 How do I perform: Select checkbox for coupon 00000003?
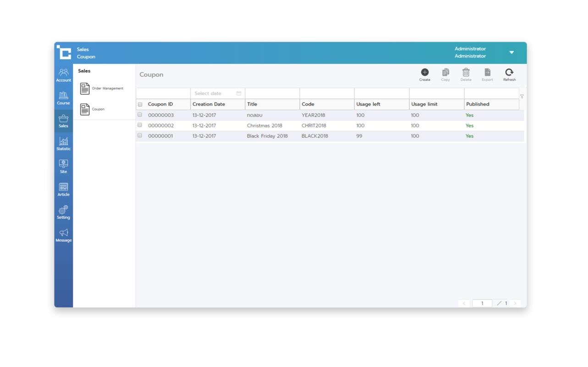click(140, 115)
